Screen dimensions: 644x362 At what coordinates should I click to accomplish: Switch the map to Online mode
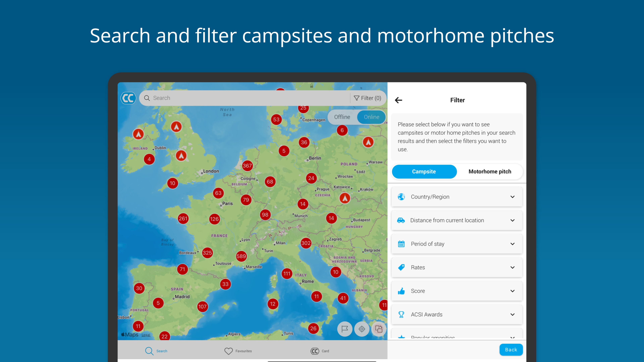click(x=371, y=117)
